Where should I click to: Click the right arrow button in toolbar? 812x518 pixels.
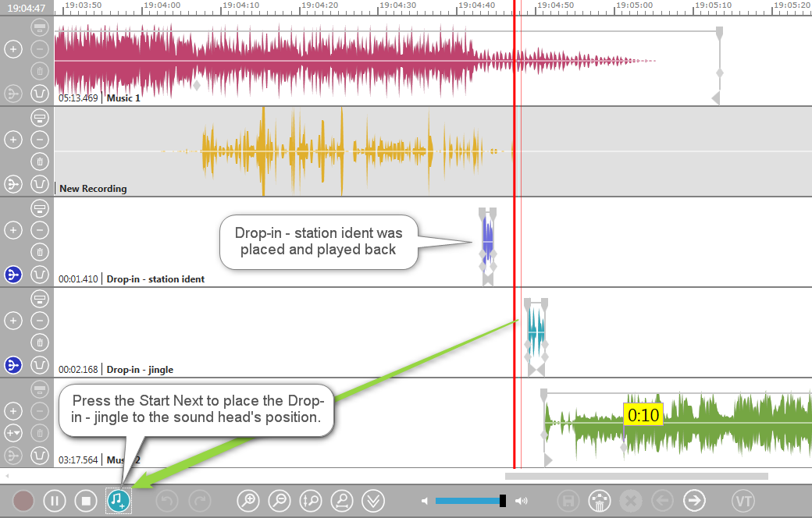[694, 500]
